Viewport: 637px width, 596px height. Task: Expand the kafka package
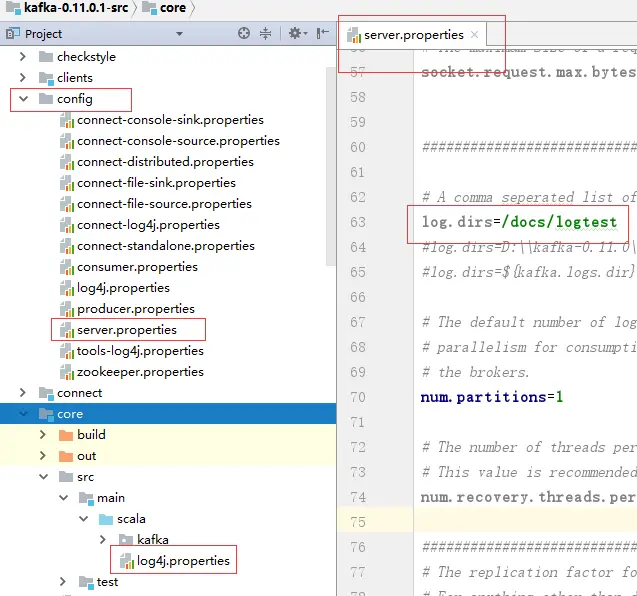click(x=102, y=540)
